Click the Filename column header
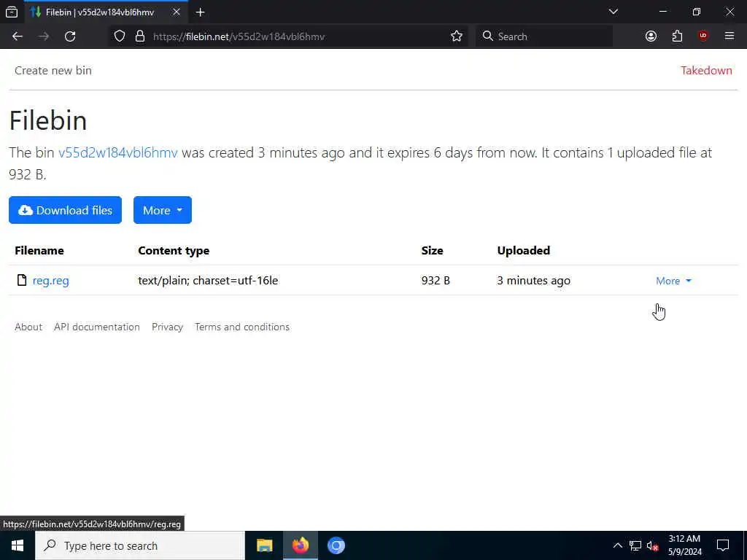The image size is (747, 560). [39, 251]
